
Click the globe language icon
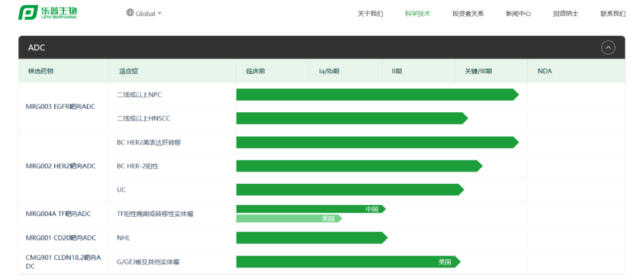[130, 13]
